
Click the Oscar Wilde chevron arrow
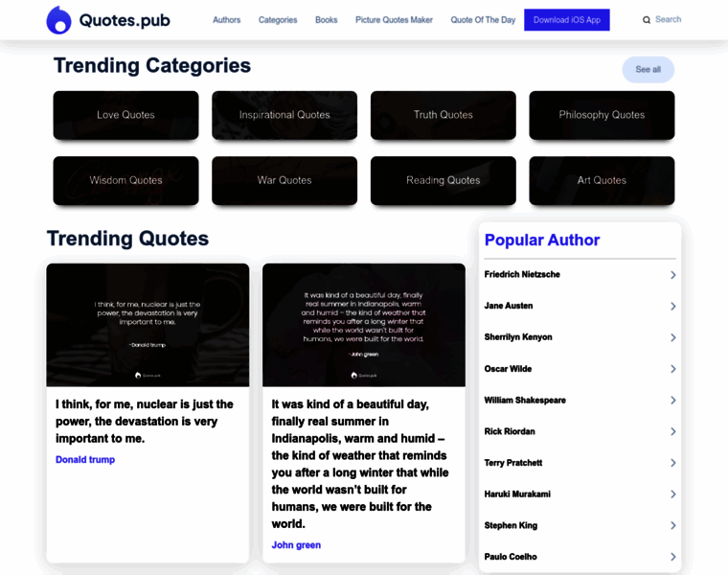tap(673, 369)
